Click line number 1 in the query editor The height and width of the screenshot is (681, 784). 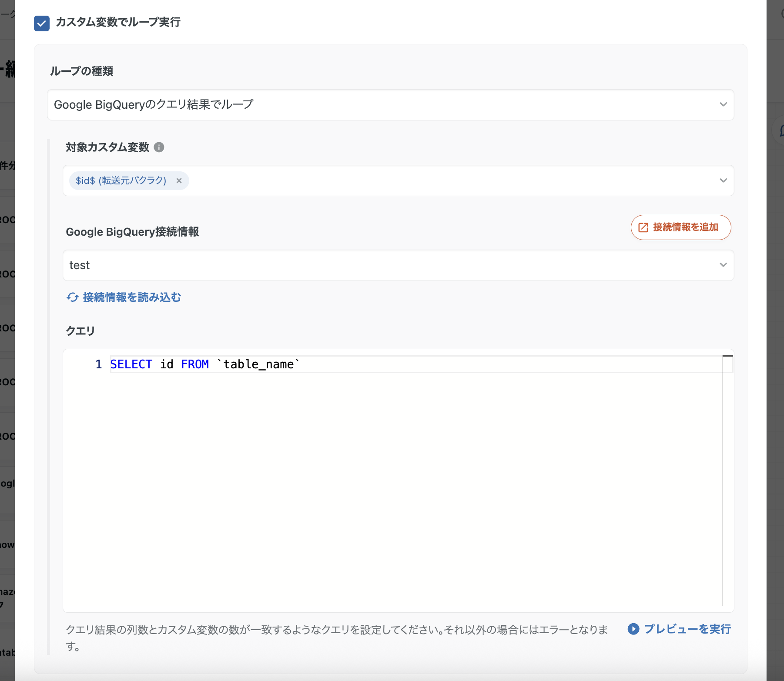click(98, 364)
